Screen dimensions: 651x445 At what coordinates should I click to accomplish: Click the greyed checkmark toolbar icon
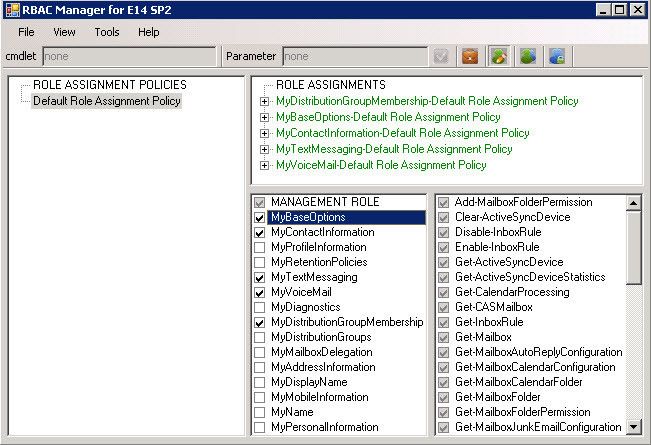(441, 56)
